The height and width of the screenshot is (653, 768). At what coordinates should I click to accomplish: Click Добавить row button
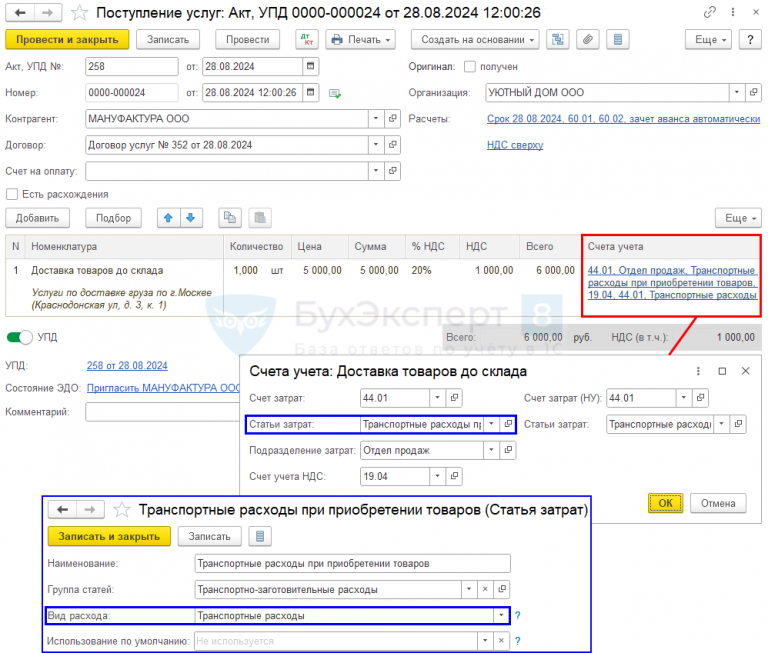pyautogui.click(x=37, y=218)
